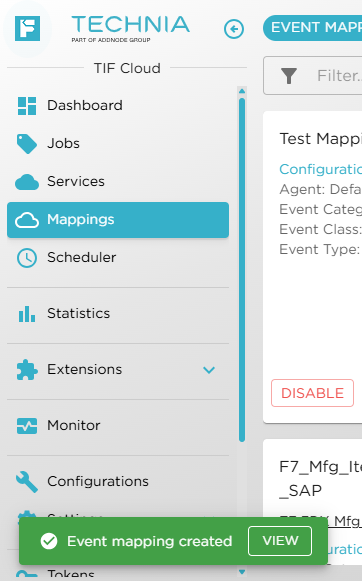Click the filter funnel icon

click(x=289, y=76)
